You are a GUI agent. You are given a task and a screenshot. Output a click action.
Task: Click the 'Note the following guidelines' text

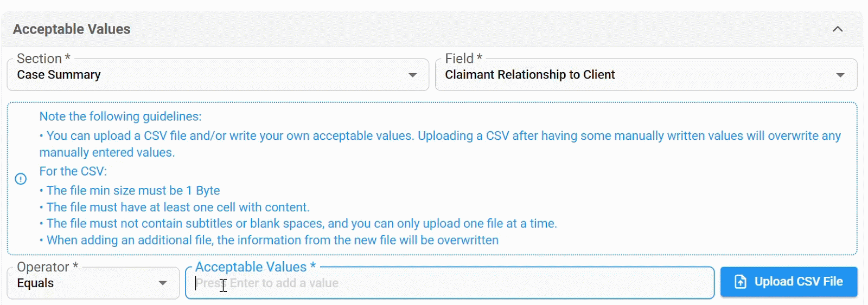pos(120,116)
